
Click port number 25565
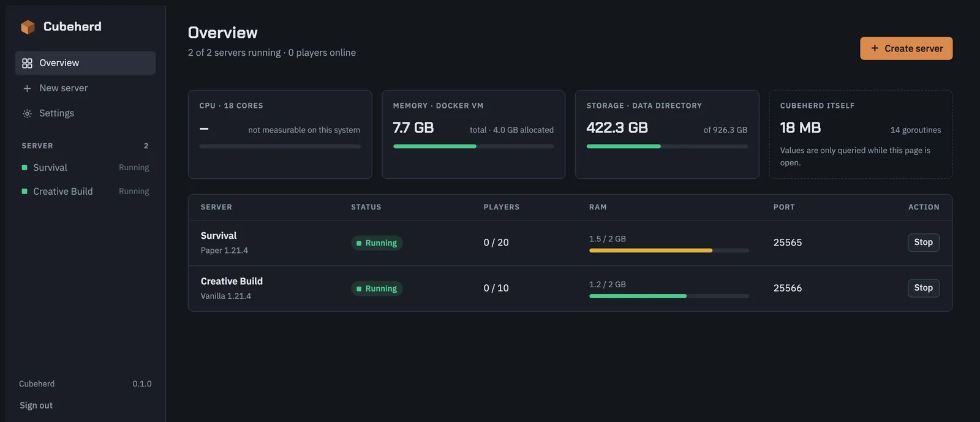coord(788,243)
